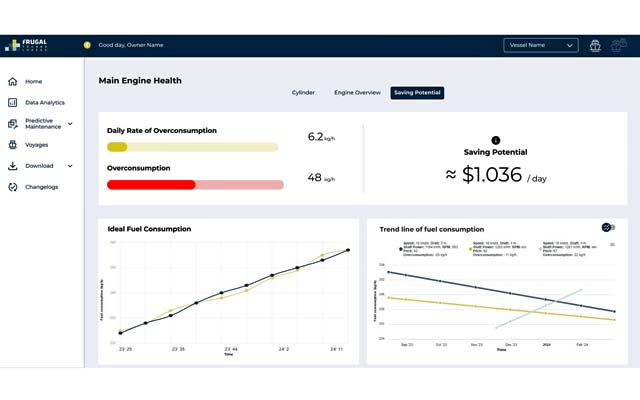Screen dimensions: 640x400
Task: Click the single vessel icon in header
Action: 596,45
